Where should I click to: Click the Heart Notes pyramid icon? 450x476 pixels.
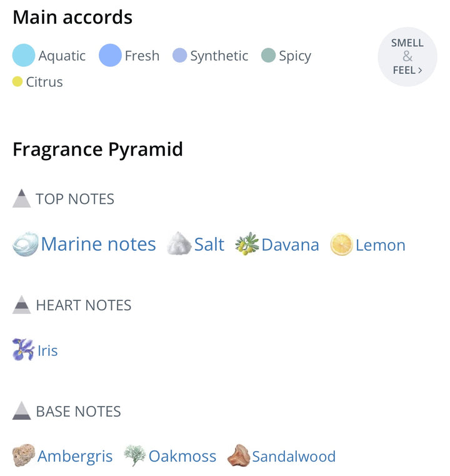(x=21, y=305)
